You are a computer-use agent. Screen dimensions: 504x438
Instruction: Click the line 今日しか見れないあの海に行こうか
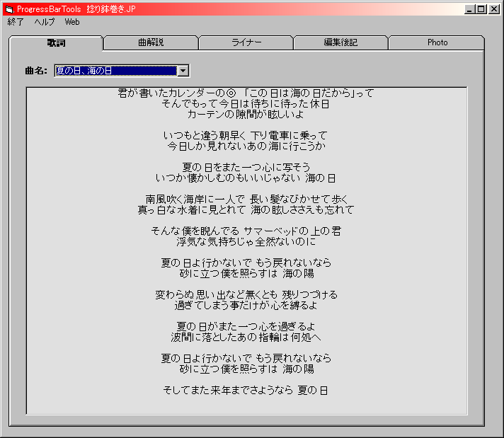(x=246, y=146)
